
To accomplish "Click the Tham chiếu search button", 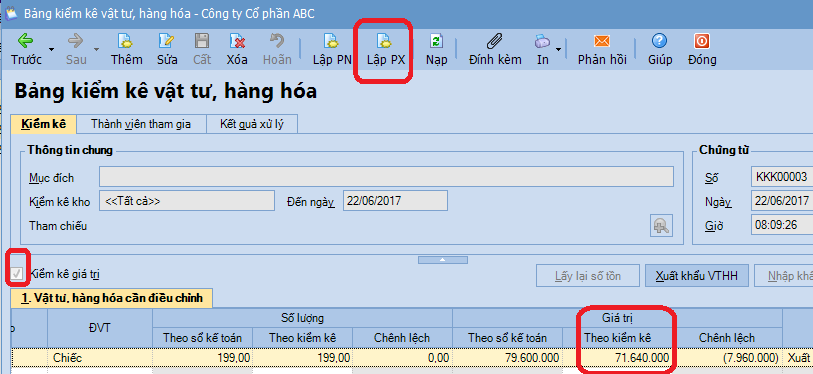I will [x=661, y=226].
